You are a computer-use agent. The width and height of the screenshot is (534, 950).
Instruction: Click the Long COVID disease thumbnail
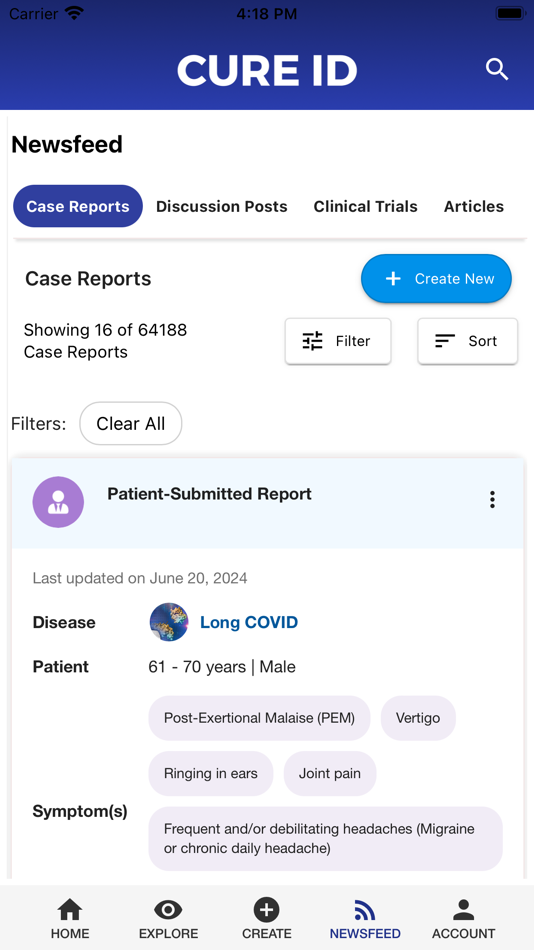pos(169,622)
